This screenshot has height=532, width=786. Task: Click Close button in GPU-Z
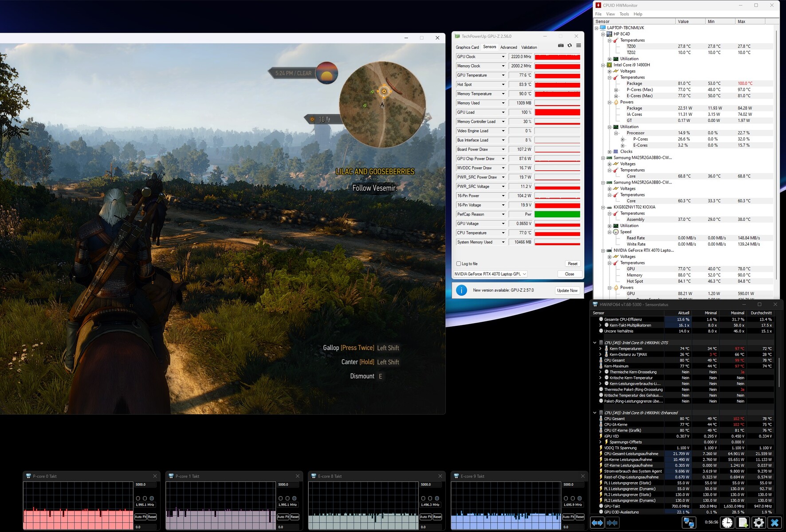[570, 274]
